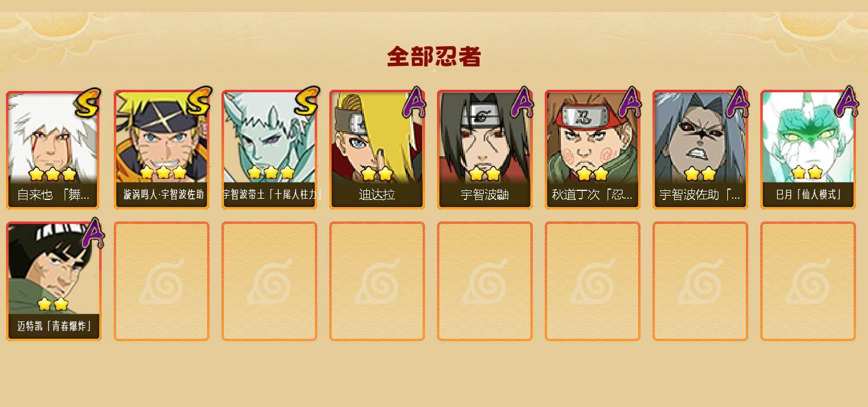
Task: Choose the 宇智波带土「十尾人柱力」 ninja card
Action: tap(269, 150)
